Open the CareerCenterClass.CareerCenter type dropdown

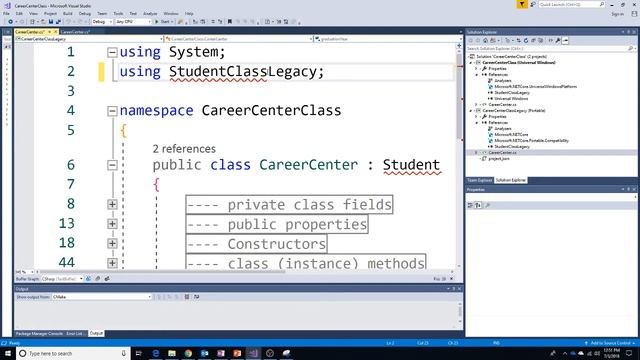[239, 39]
